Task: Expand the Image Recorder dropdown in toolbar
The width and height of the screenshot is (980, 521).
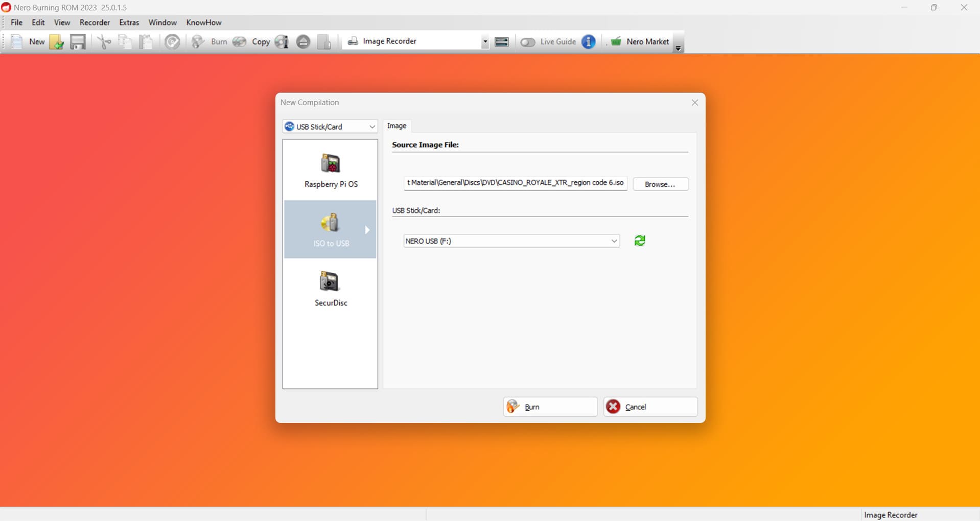Action: [484, 41]
